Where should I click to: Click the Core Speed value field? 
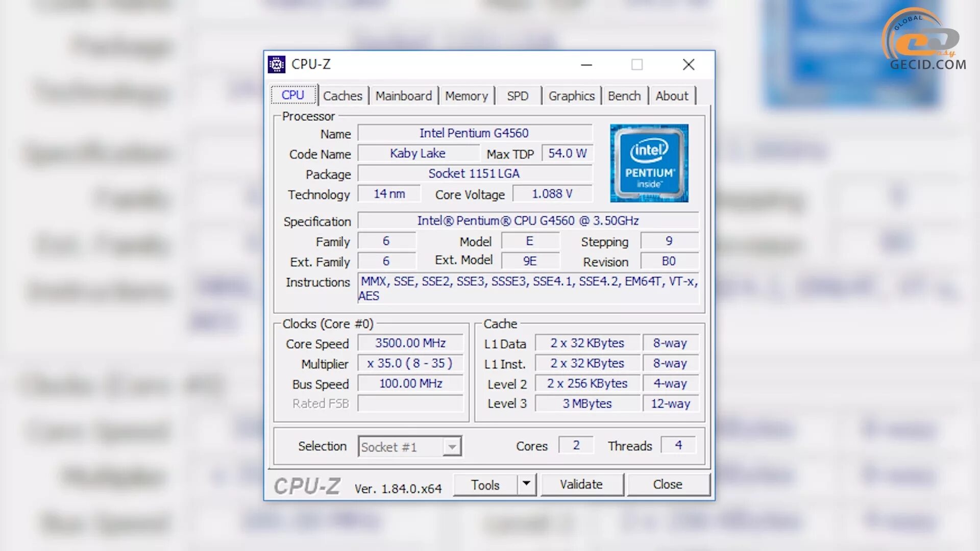pos(410,343)
